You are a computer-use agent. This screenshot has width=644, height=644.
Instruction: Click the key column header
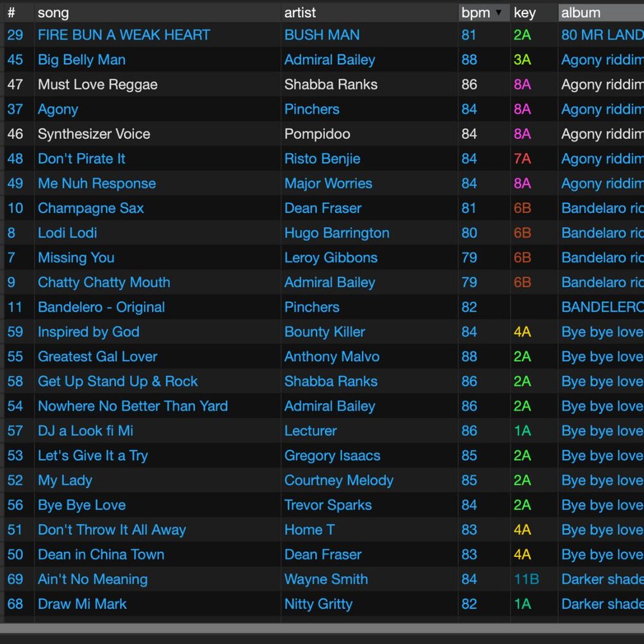point(534,13)
